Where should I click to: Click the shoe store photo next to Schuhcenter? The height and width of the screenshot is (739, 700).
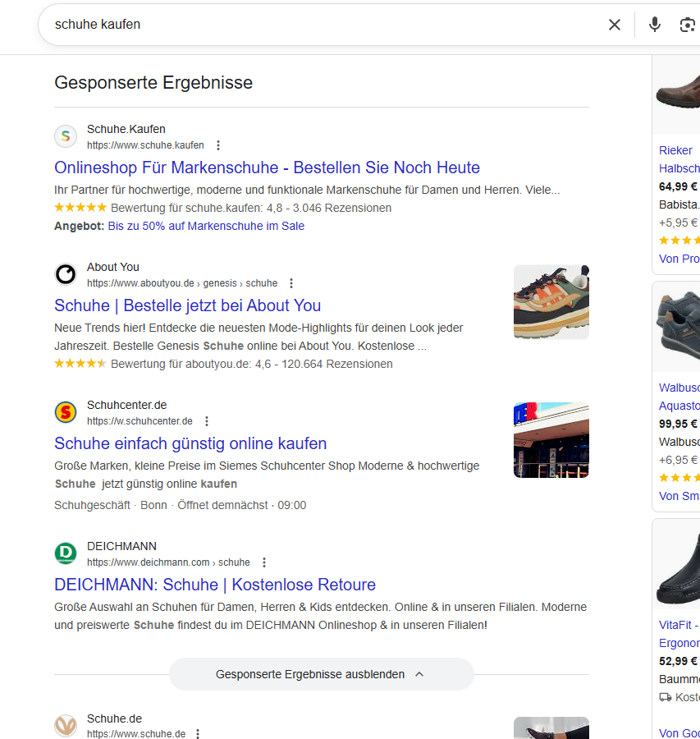(551, 439)
